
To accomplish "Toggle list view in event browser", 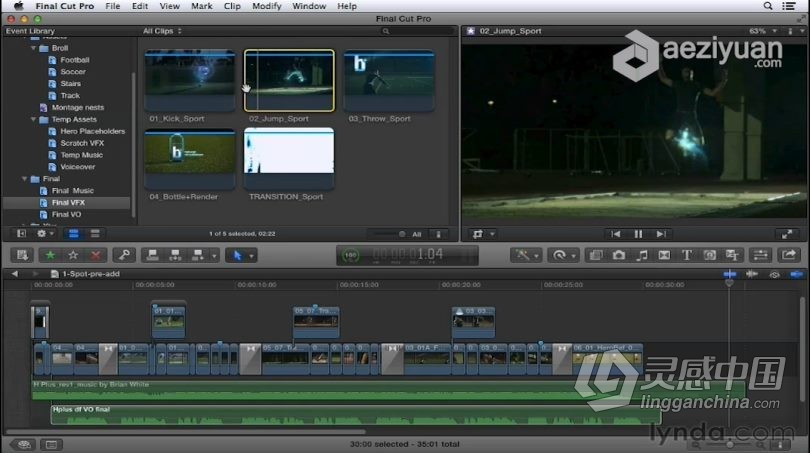I will point(95,233).
